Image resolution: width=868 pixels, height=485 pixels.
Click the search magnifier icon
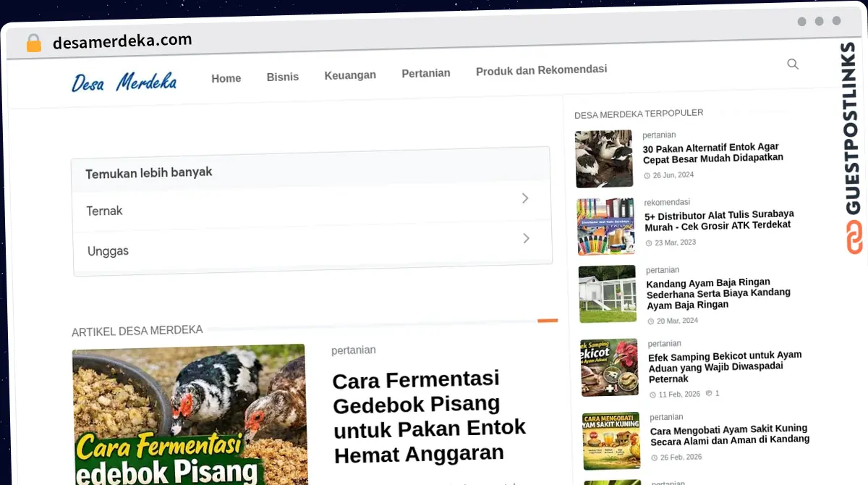tap(793, 64)
